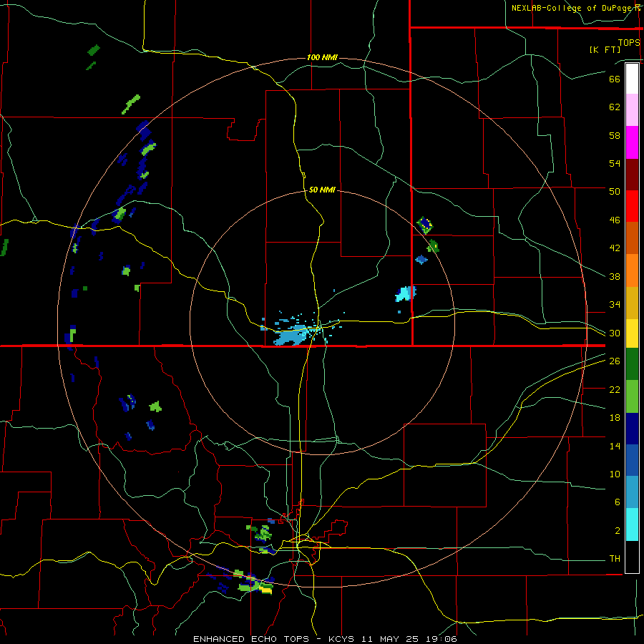
Task: Click the "50" legend value
Action: point(615,191)
